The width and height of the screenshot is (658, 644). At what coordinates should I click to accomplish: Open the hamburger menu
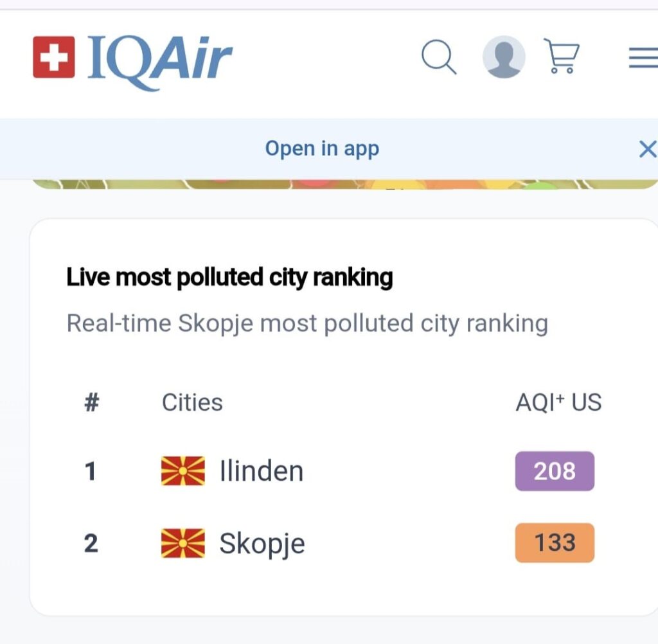[643, 59]
